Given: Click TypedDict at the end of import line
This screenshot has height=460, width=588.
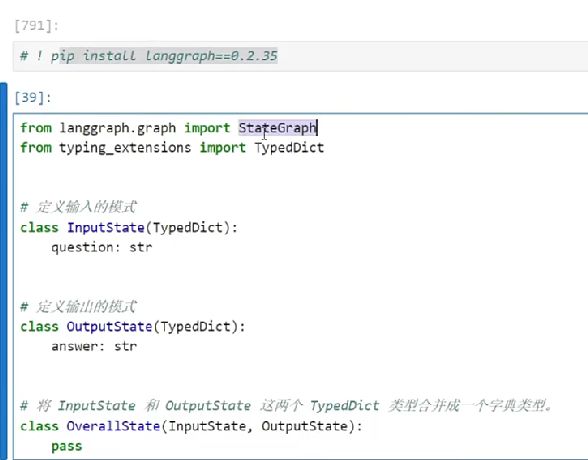Looking at the screenshot, I should [x=289, y=147].
